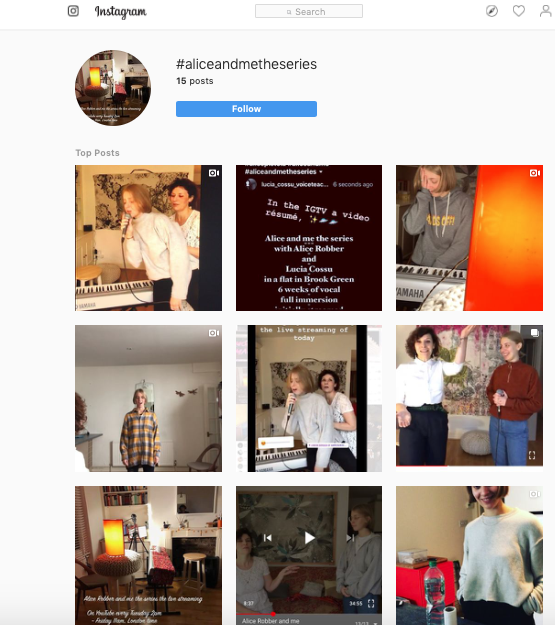Open the IGTV video résumé text post
The image size is (555, 625).
[x=309, y=238]
